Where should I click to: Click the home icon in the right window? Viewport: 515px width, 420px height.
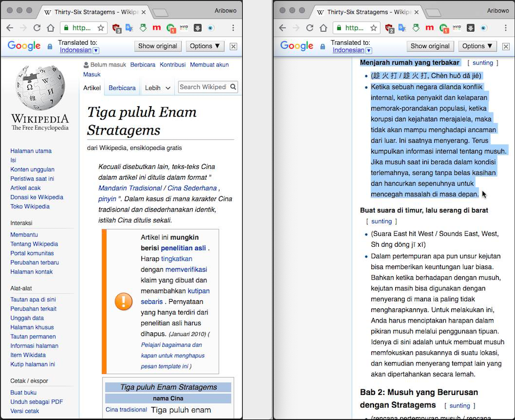[323, 28]
